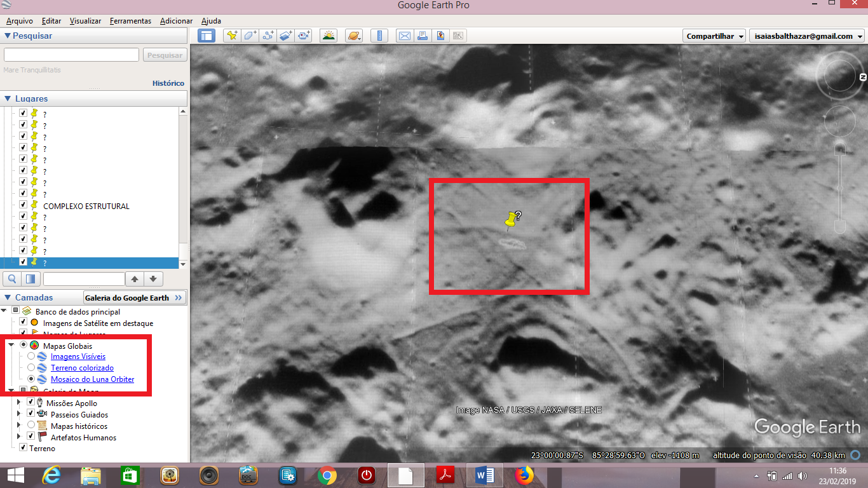Select the Imagens Visíveis radio button

click(x=31, y=356)
